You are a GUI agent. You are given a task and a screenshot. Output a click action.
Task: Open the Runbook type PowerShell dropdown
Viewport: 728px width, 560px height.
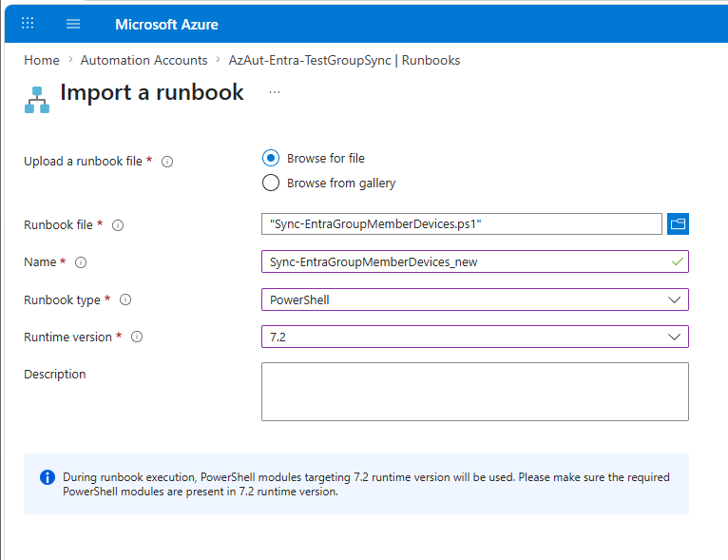pyautogui.click(x=475, y=299)
